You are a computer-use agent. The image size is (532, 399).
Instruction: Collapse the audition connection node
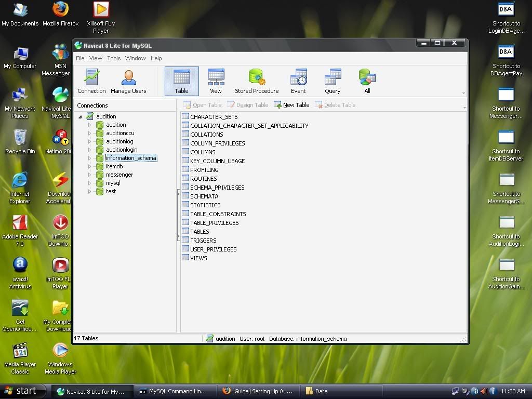click(x=81, y=117)
